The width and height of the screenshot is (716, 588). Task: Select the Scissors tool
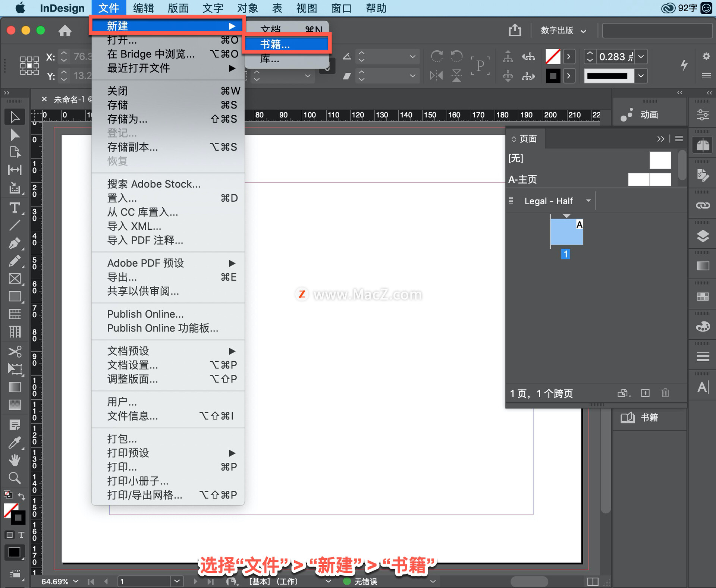15,351
